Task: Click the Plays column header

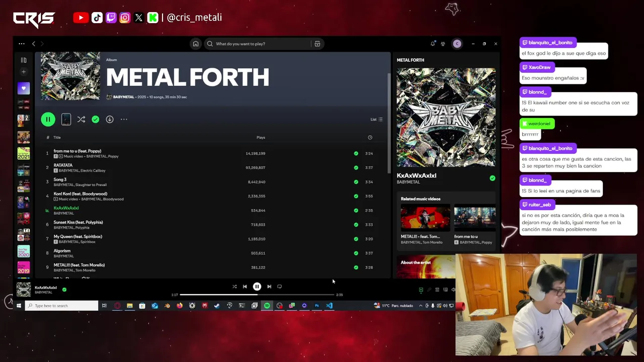Action: click(261, 137)
